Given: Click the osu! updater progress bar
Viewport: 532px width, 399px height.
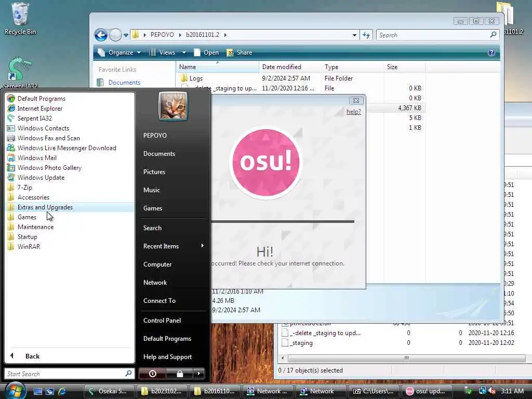Looking at the screenshot, I should tap(283, 221).
